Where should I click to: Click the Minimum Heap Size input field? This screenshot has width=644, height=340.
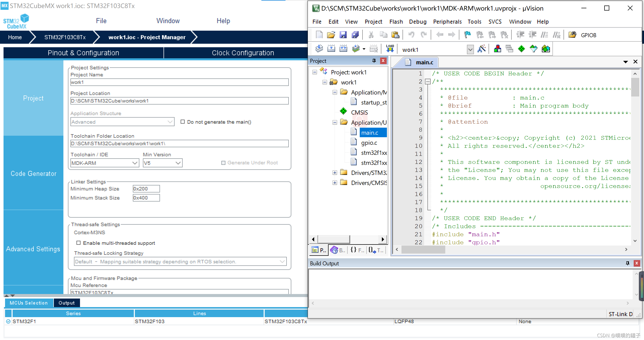click(146, 189)
